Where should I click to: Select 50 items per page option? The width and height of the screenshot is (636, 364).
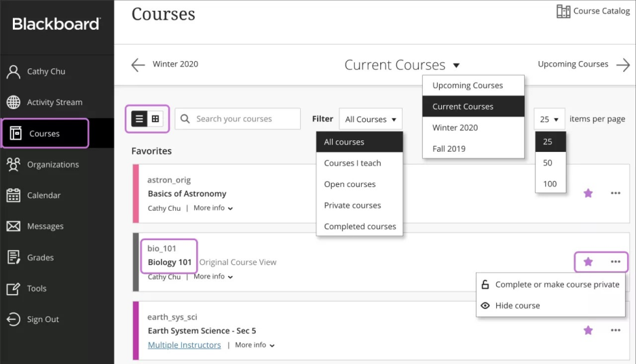tap(550, 163)
